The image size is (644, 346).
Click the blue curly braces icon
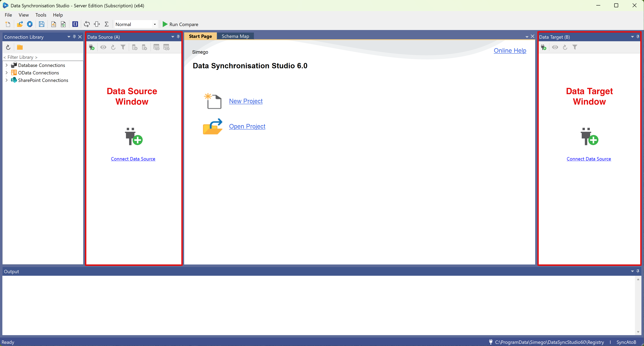click(x=75, y=24)
